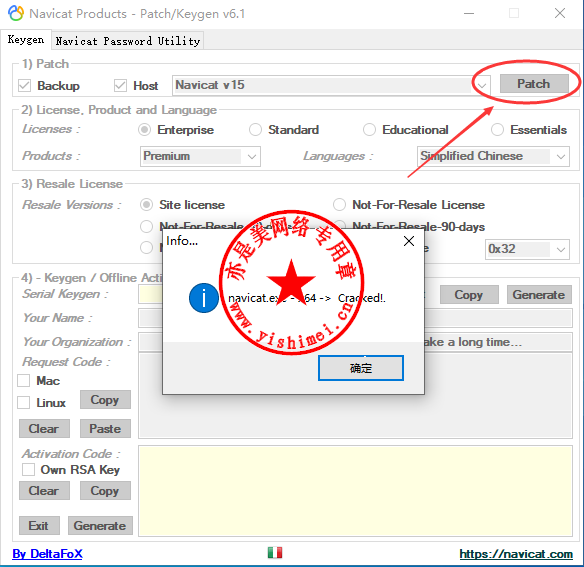The height and width of the screenshot is (567, 584).
Task: Paste into the request code
Action: [105, 428]
